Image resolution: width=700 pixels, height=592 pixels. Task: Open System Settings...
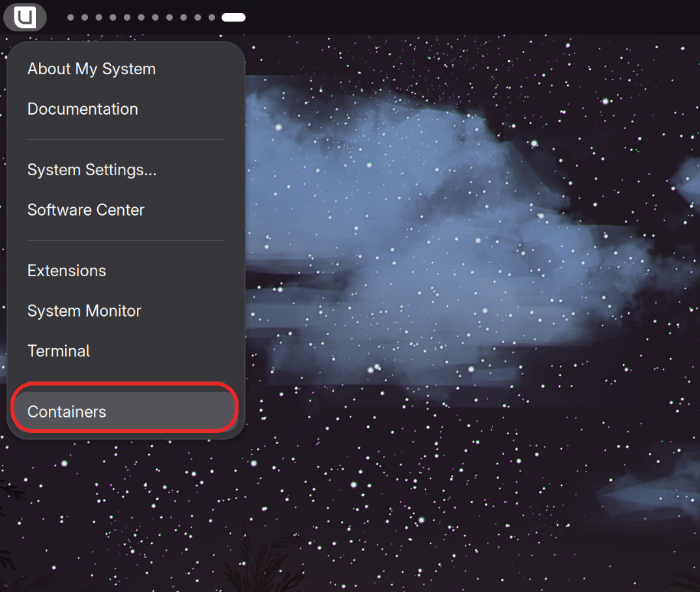pos(126,170)
